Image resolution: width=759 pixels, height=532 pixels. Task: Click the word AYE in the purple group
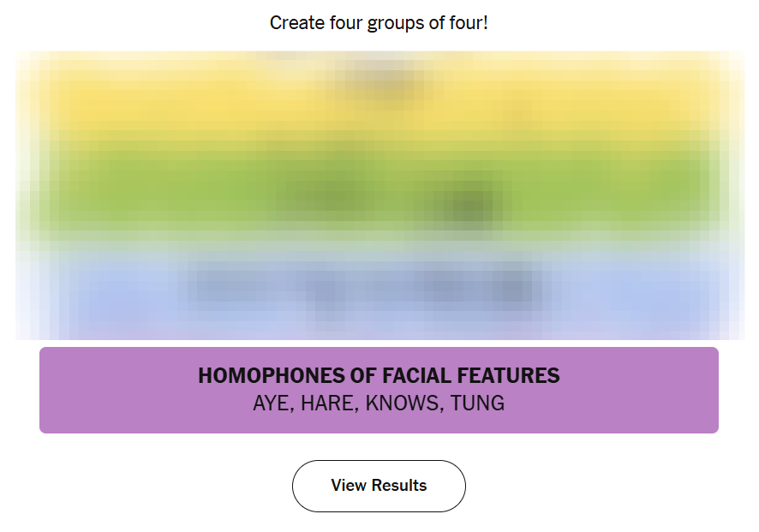point(272,403)
